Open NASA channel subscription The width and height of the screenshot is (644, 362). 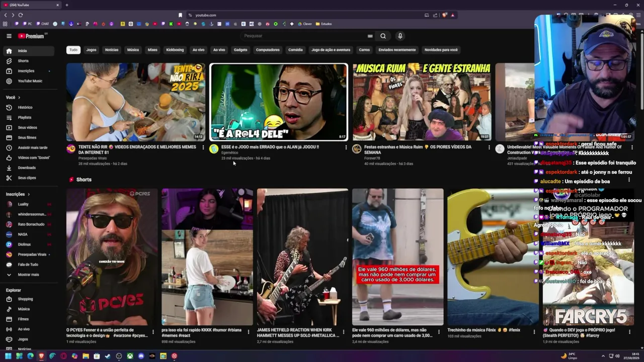coord(30,234)
